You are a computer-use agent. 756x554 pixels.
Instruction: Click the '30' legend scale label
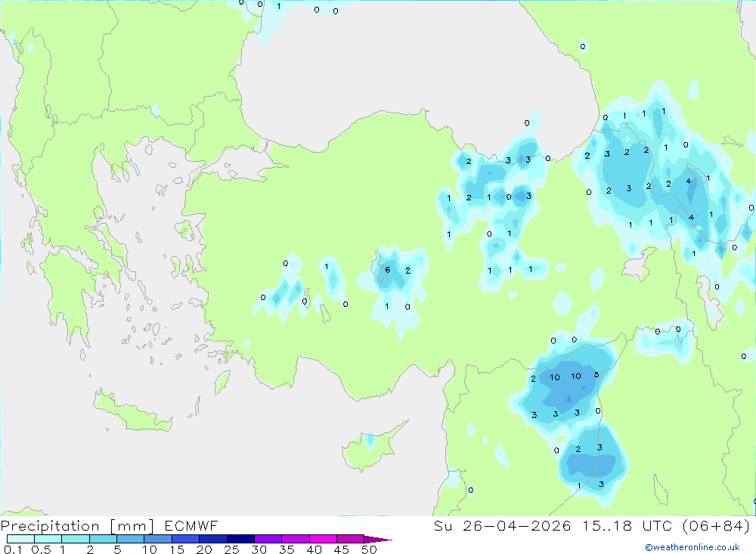259,549
